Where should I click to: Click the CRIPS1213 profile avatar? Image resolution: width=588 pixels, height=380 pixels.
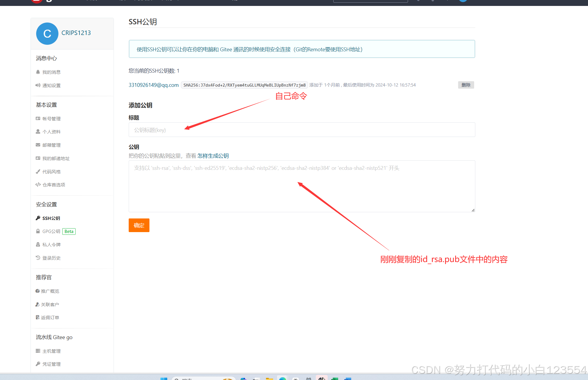pos(47,33)
